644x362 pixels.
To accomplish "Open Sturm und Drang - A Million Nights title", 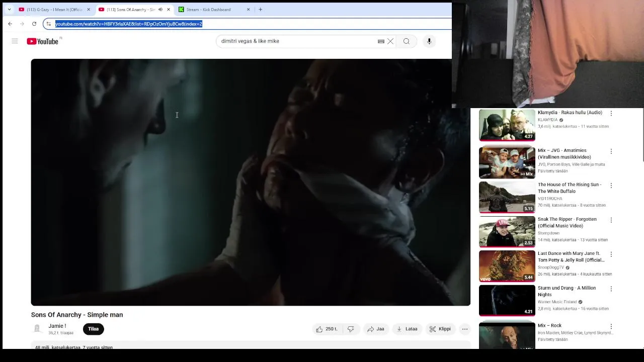I will [567, 291].
